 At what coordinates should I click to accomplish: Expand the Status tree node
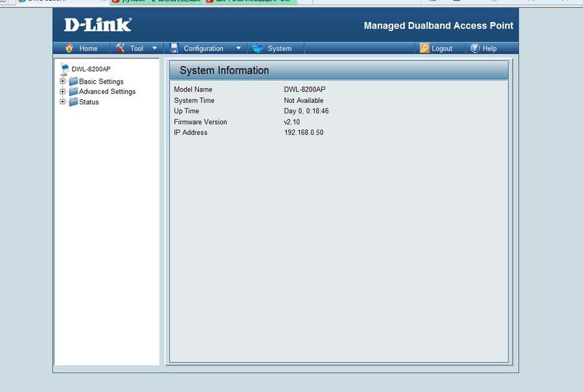62,102
